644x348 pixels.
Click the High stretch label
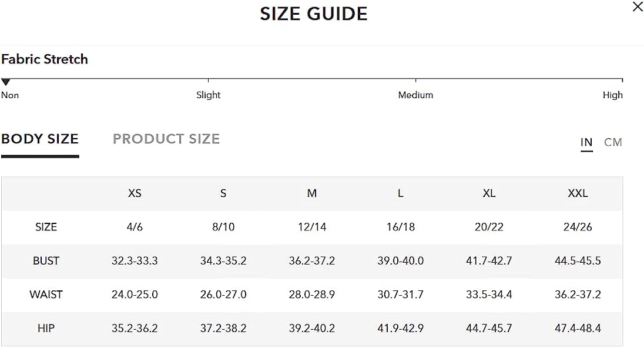click(612, 95)
